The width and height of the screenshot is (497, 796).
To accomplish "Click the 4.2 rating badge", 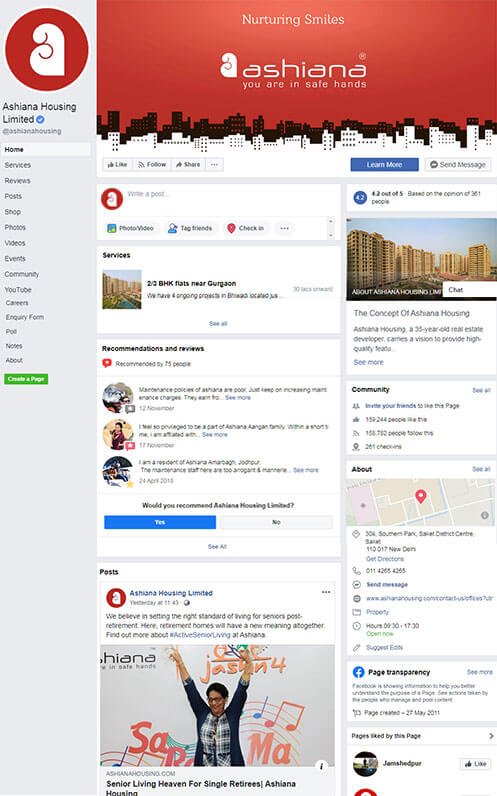I will click(360, 197).
